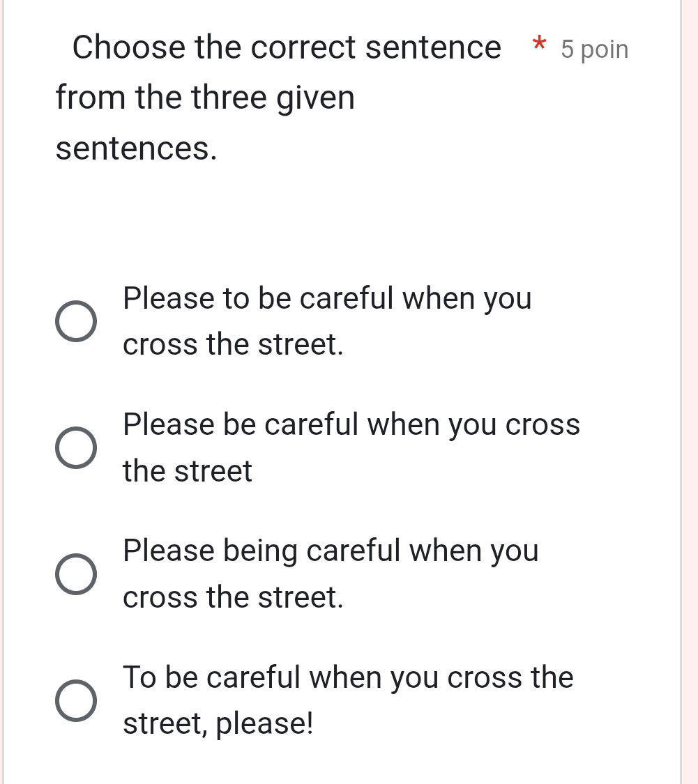Click the radio button for the third sentence

77,574
